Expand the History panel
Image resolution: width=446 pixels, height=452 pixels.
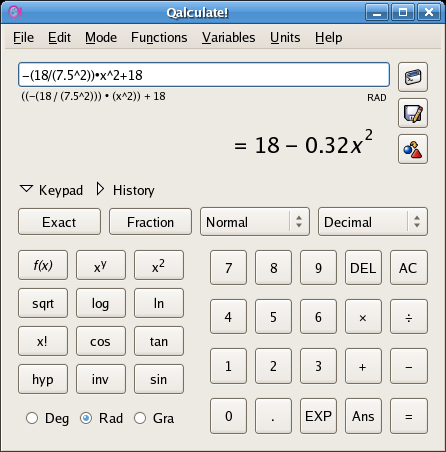tap(126, 190)
